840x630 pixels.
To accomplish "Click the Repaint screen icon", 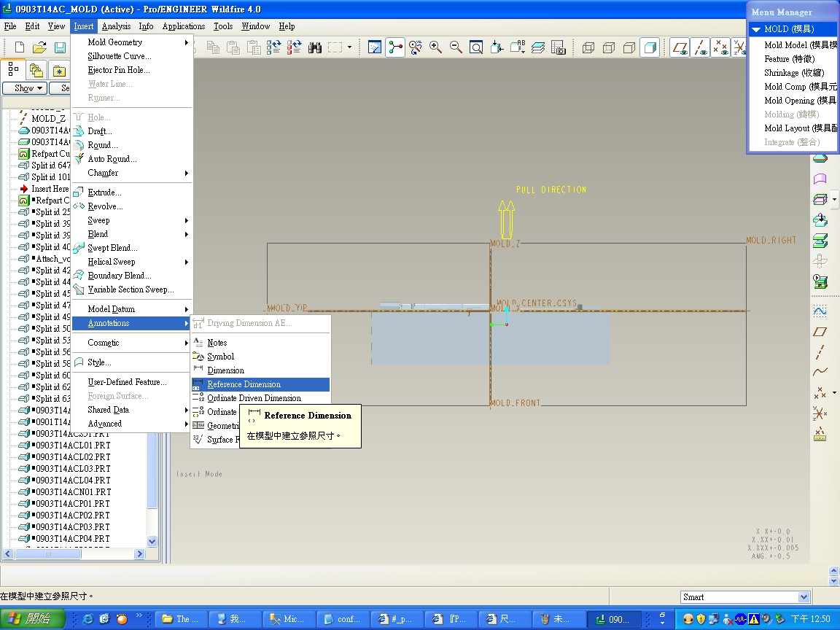I will click(x=375, y=47).
